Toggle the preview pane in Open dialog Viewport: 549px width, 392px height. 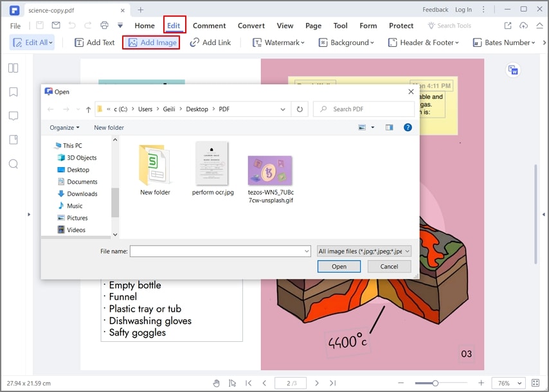click(389, 127)
